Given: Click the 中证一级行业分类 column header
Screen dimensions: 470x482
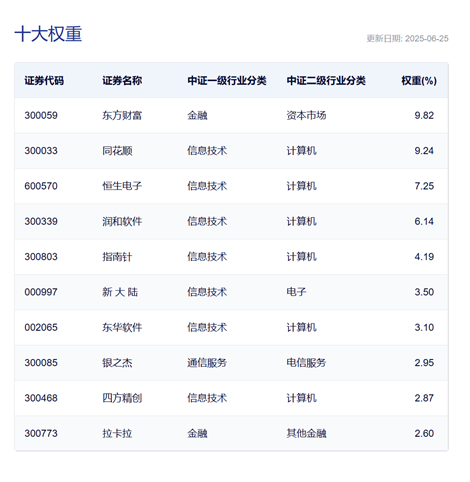Looking at the screenshot, I should (227, 80).
